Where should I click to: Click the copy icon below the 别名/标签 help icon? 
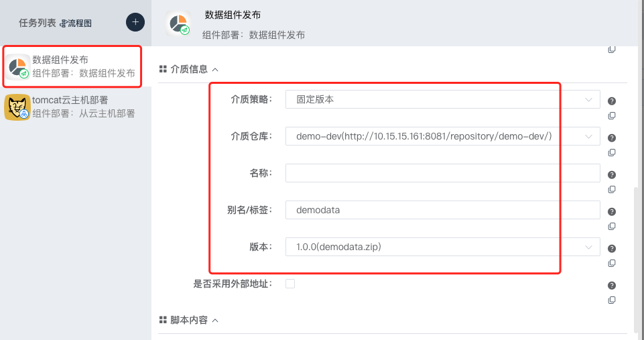pyautogui.click(x=612, y=226)
